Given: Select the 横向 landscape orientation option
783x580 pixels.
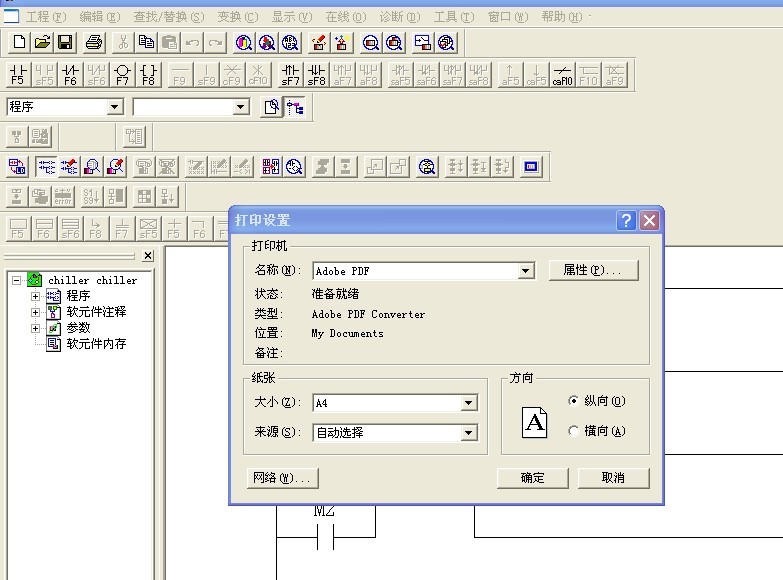Looking at the screenshot, I should [x=574, y=431].
